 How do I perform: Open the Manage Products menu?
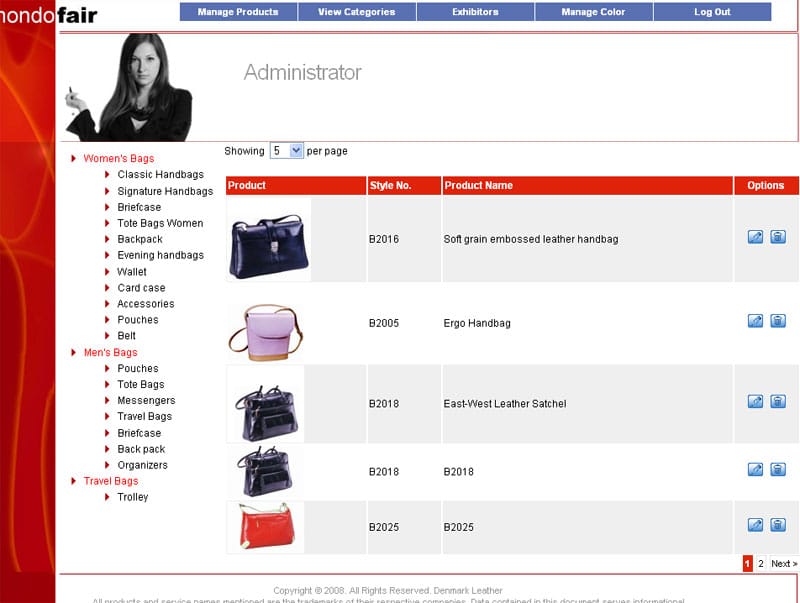(237, 12)
